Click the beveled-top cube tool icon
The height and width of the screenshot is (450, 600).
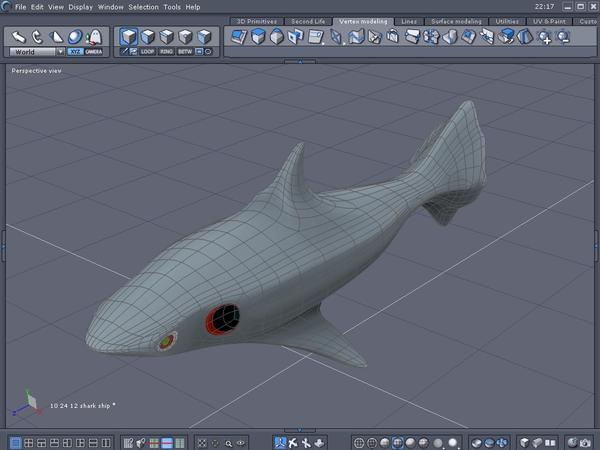click(276, 37)
